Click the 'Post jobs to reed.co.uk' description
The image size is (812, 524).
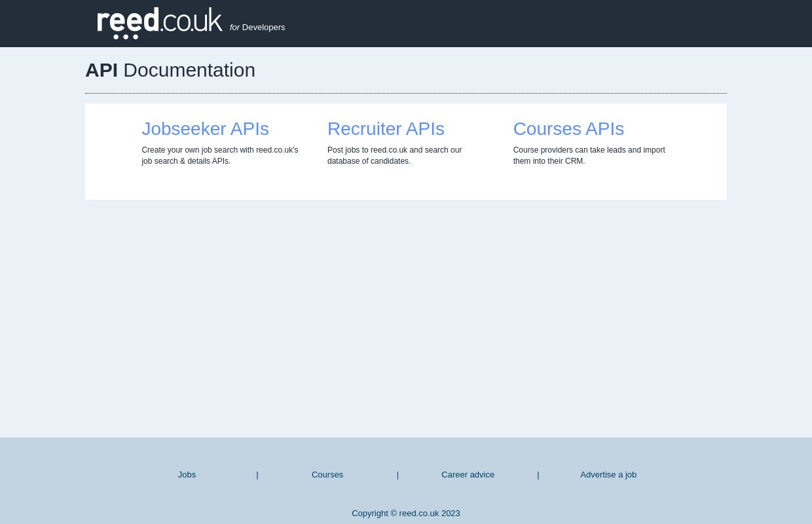tap(394, 155)
